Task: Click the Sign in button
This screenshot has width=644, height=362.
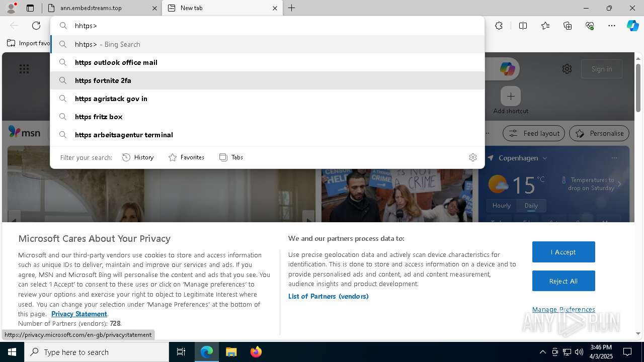Action: coord(602,69)
